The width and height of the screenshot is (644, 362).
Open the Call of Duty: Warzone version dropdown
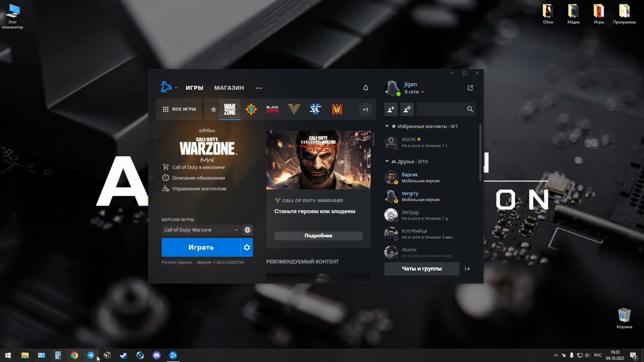click(201, 230)
